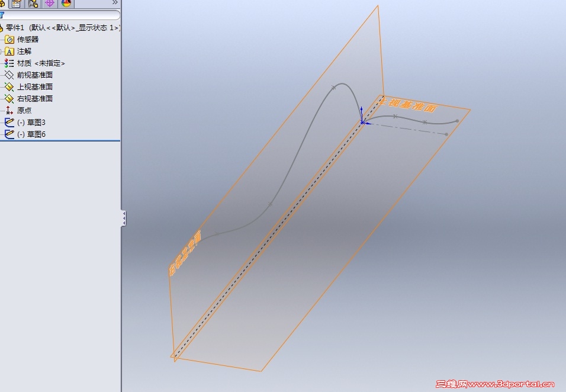Click the feature tree filter field
This screenshot has height=392, width=566.
coord(60,15)
